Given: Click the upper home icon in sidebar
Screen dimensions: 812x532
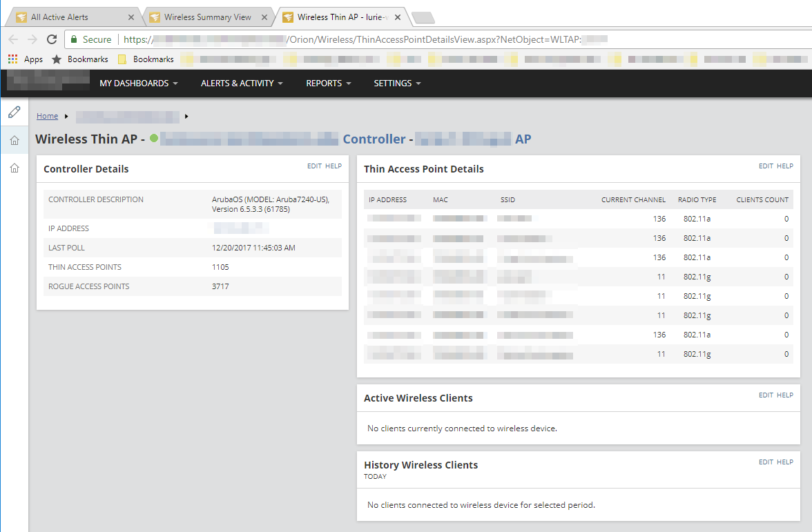Looking at the screenshot, I should [x=14, y=140].
